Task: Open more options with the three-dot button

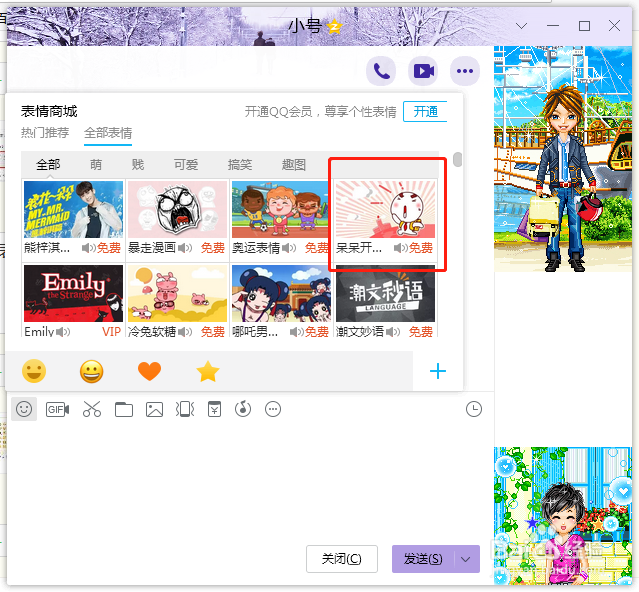Action: (465, 71)
